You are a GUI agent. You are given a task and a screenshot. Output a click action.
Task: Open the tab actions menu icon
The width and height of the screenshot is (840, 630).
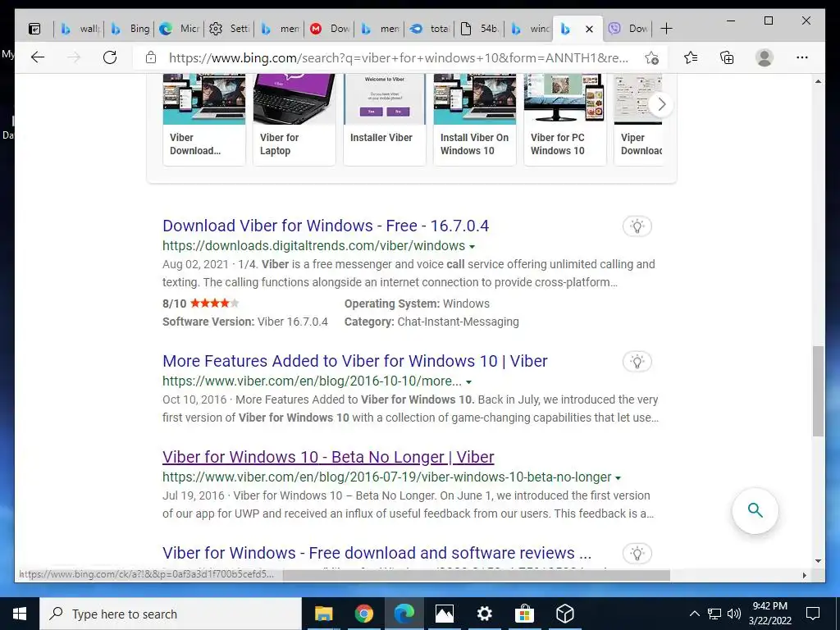pyautogui.click(x=34, y=29)
